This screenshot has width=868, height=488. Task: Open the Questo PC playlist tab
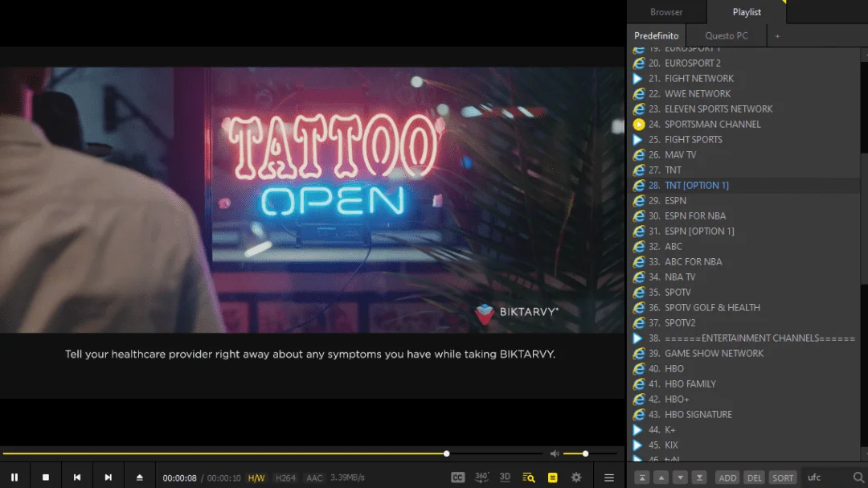click(727, 35)
